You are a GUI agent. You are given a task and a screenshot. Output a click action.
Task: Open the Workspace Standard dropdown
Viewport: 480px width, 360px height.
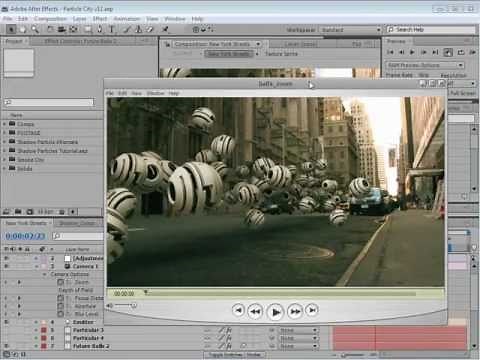350,30
